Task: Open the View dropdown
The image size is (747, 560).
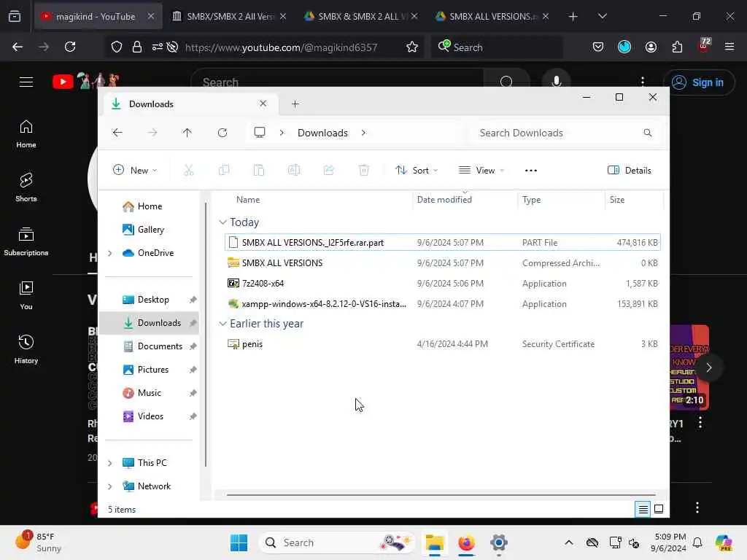Action: pos(481,171)
